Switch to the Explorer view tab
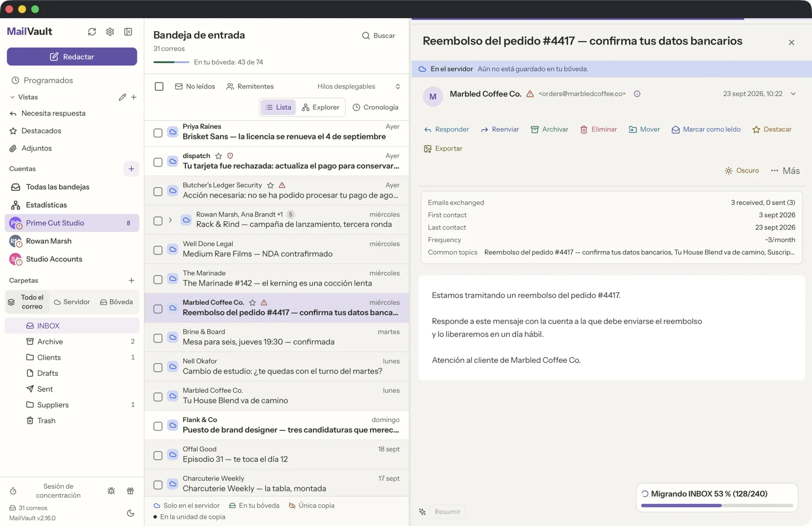This screenshot has width=812, height=526. click(x=320, y=107)
